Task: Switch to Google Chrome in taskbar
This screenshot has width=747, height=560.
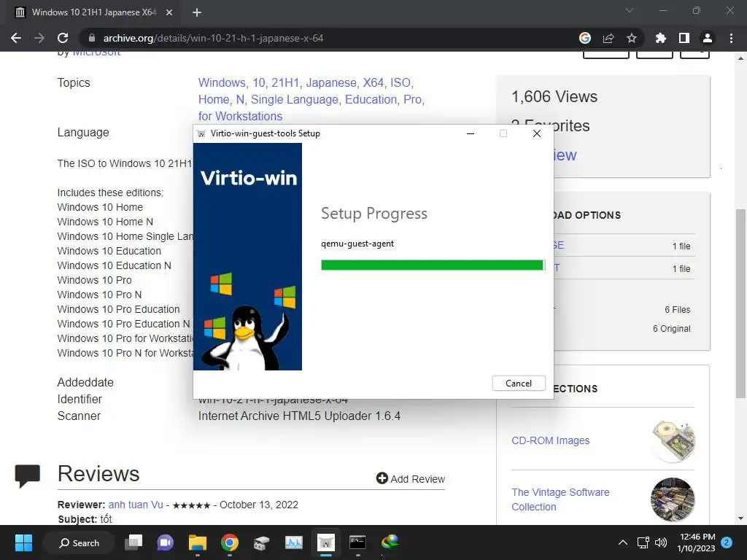Action: (x=230, y=542)
